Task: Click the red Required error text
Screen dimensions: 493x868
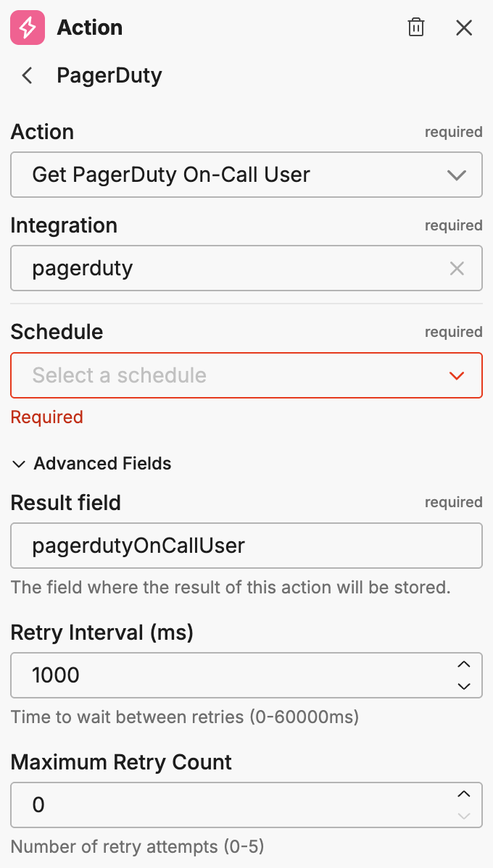Action: point(46,417)
